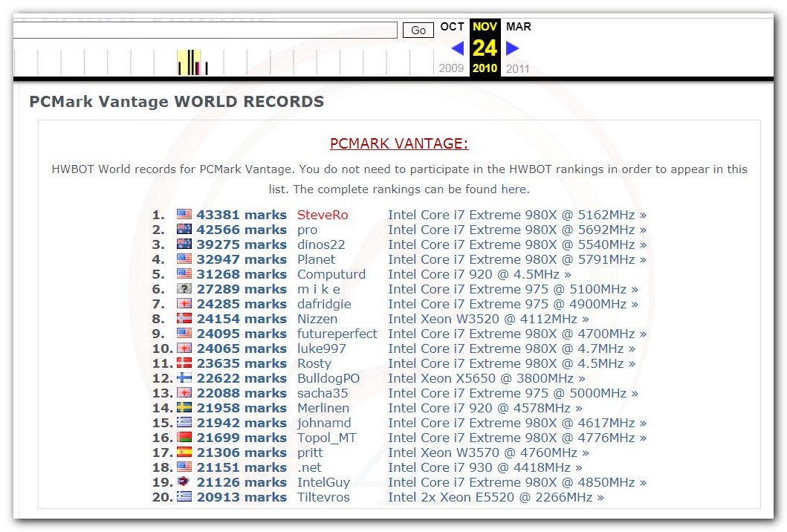The height and width of the screenshot is (532, 787).
Task: Click the US flag beside SteveRo's score
Action: pyautogui.click(x=184, y=214)
